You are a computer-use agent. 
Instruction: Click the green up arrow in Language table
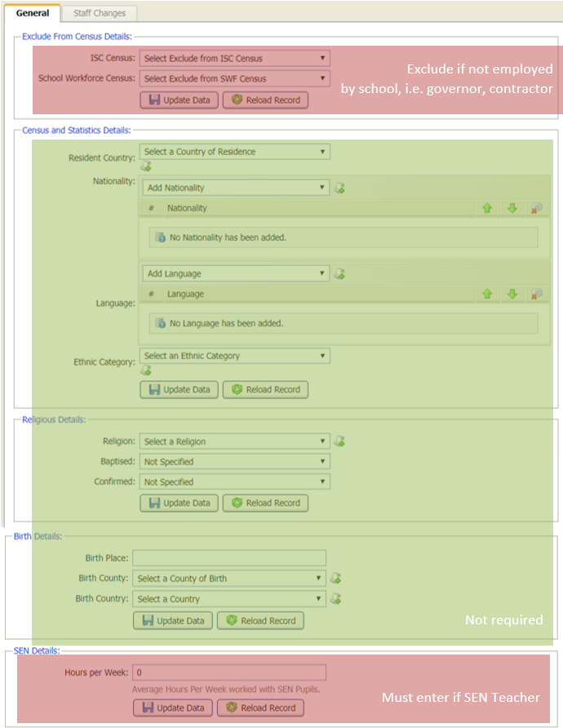487,294
